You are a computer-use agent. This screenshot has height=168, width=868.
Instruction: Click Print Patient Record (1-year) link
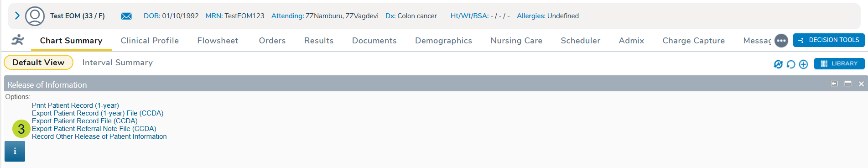75,105
